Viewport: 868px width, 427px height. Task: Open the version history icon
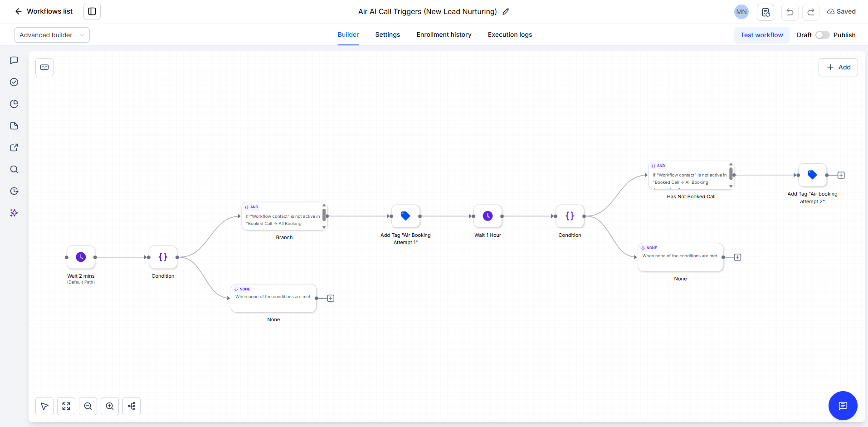(766, 12)
